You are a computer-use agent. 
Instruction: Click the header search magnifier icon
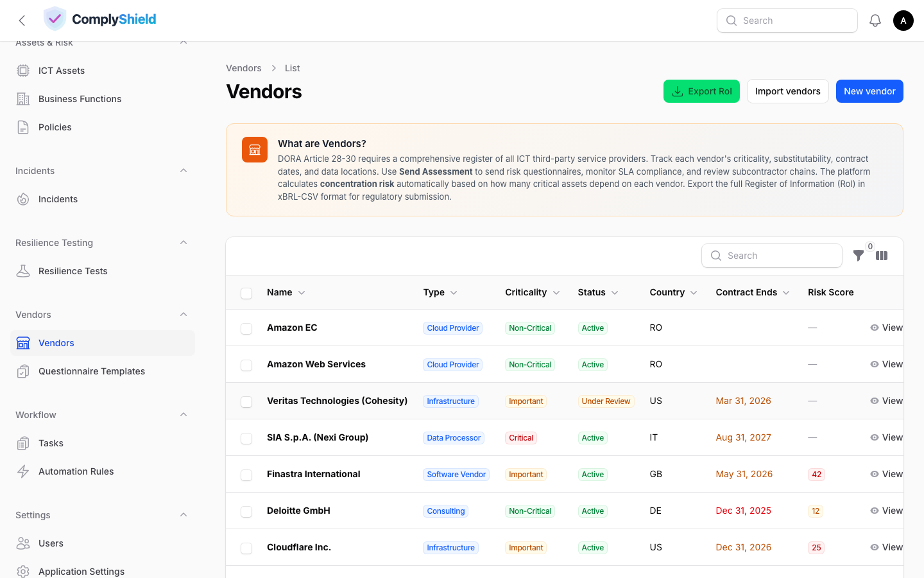point(732,21)
